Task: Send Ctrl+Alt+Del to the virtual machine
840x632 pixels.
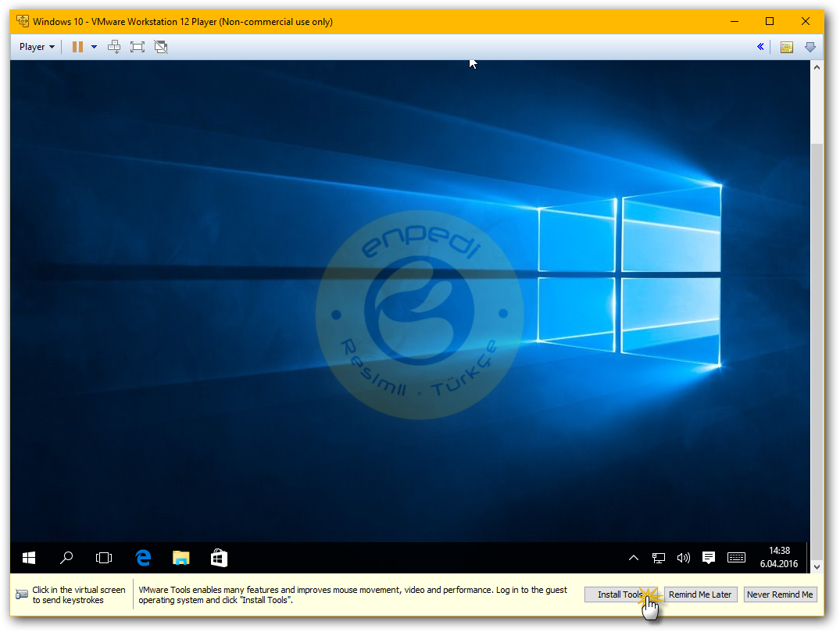Action: point(114,47)
